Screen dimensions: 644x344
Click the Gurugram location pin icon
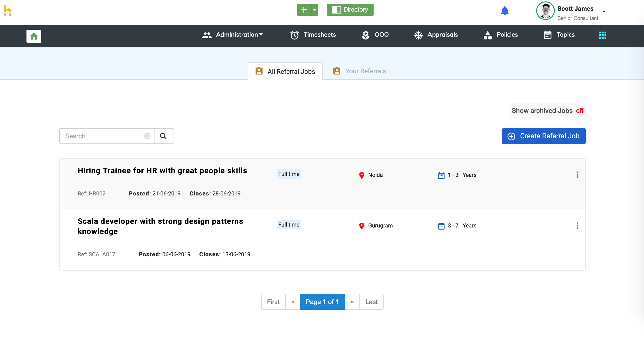coord(361,226)
